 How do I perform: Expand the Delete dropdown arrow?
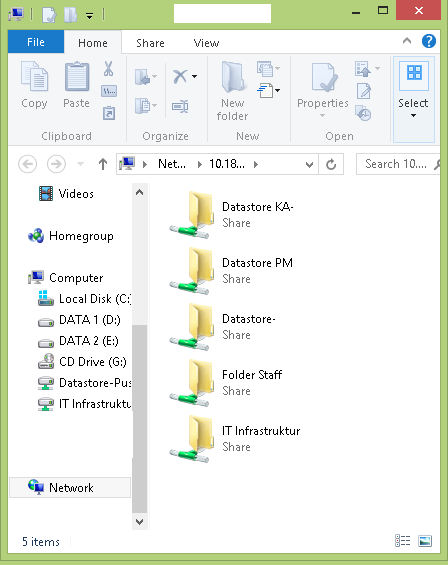[195, 76]
